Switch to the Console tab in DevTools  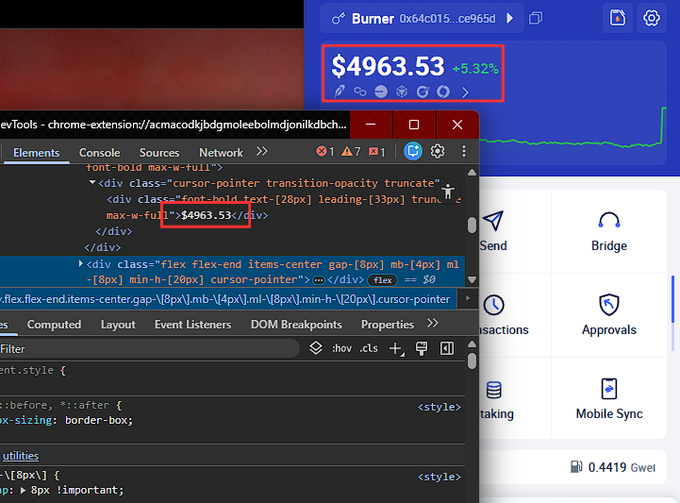99,153
